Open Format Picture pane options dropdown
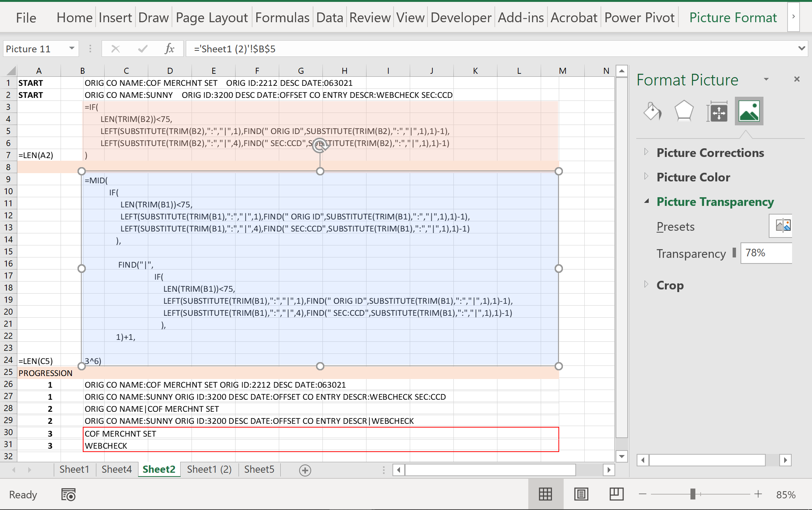812x510 pixels. [x=766, y=79]
